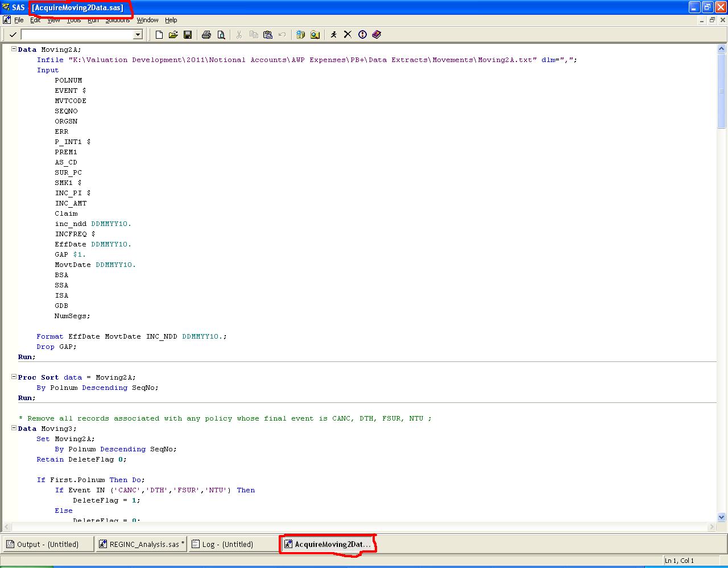This screenshot has height=568, width=728.
Task: Click the interrupt exclamation icon
Action: point(362,35)
